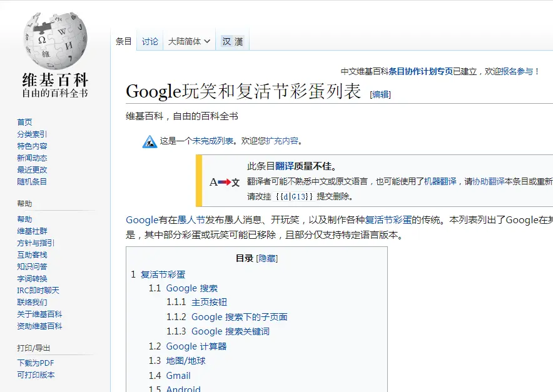
Task: Open 互助客栈 in sidebar
Action: [32, 255]
